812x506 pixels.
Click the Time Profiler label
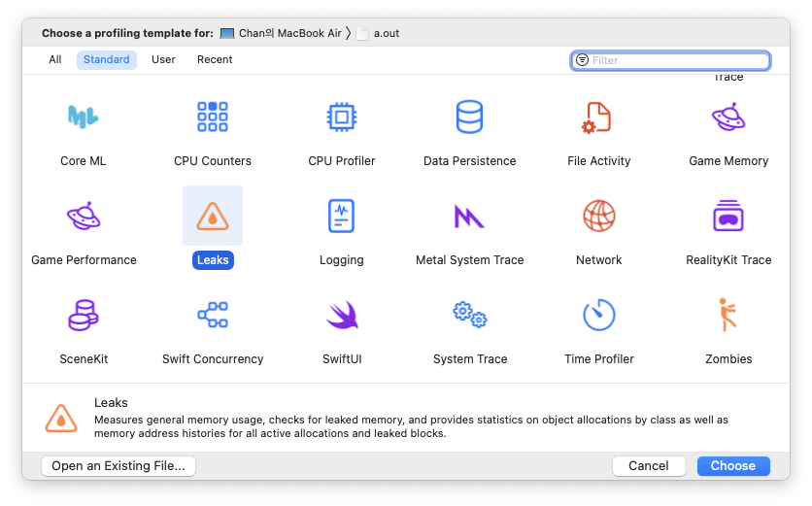[x=598, y=359]
